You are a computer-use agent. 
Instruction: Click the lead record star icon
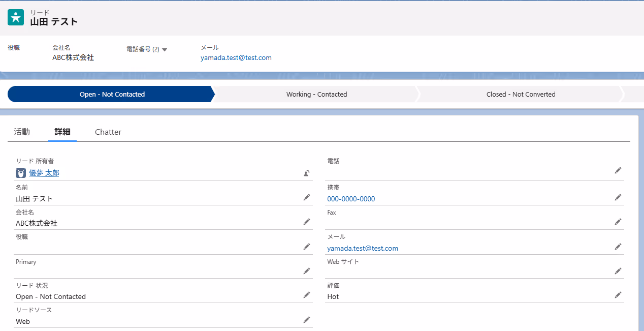(x=16, y=17)
